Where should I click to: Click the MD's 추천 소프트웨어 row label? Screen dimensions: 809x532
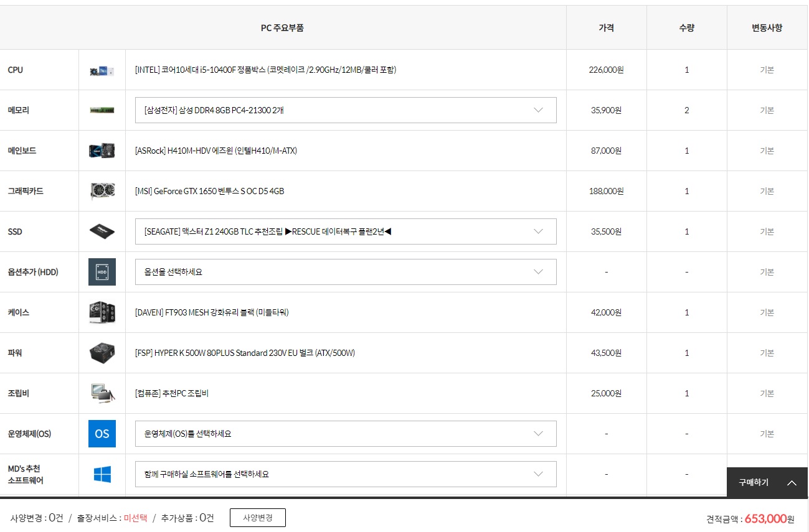point(26,474)
